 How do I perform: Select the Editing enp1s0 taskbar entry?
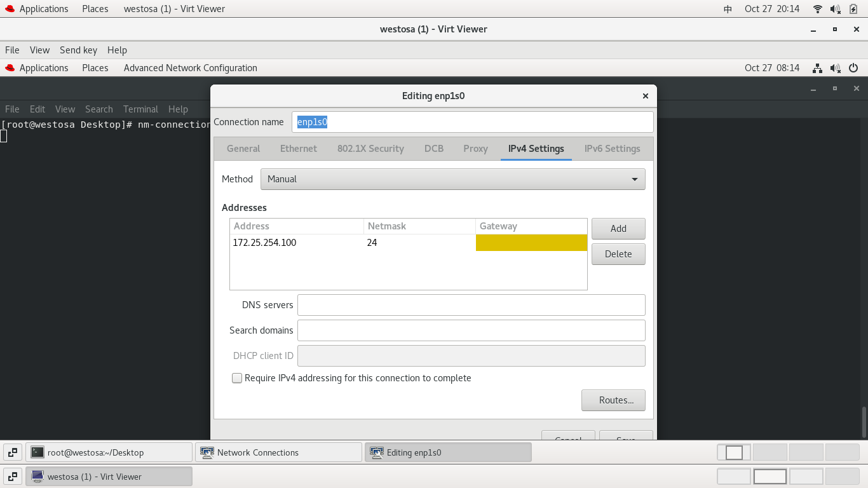tap(448, 452)
